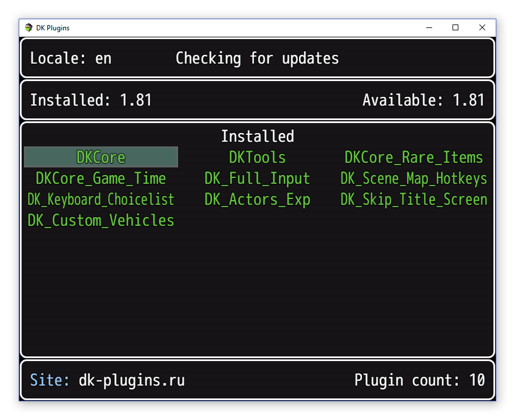This screenshot has height=420, width=515.
Task: Click the Available: 1.81 version label
Action: click(423, 100)
